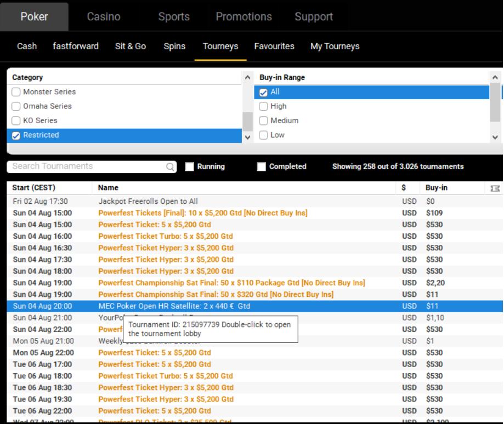Open the Support section

[x=314, y=16]
